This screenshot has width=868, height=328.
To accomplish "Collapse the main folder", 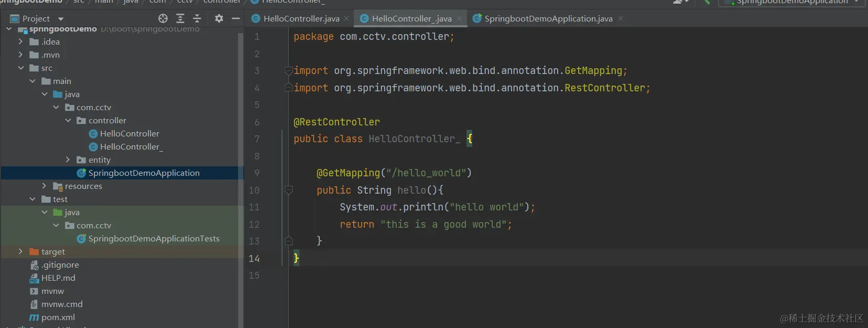I will click(x=32, y=81).
